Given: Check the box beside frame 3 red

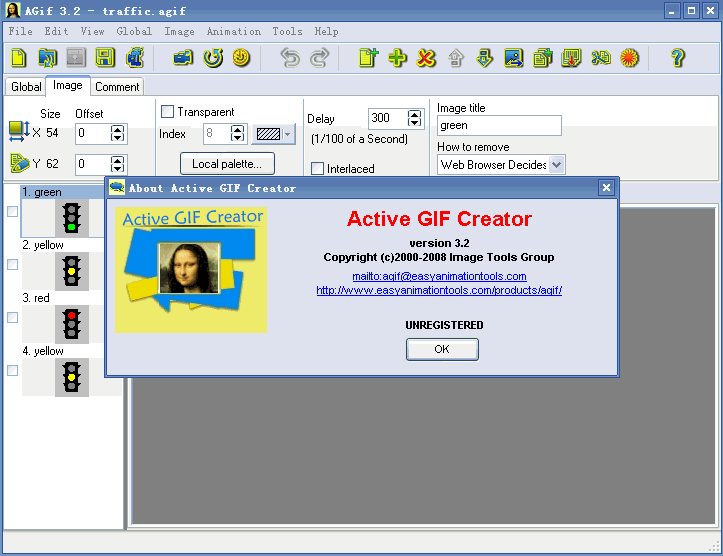Looking at the screenshot, I should (x=12, y=318).
